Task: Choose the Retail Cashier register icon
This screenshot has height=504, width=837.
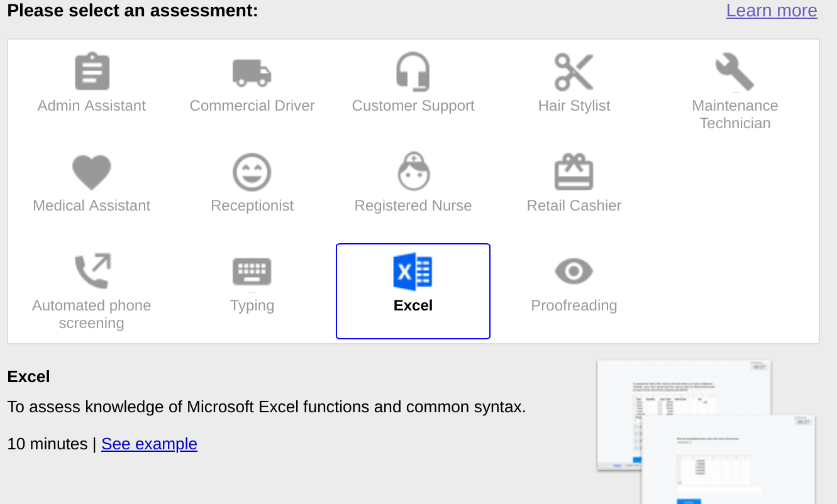Action: [574, 171]
